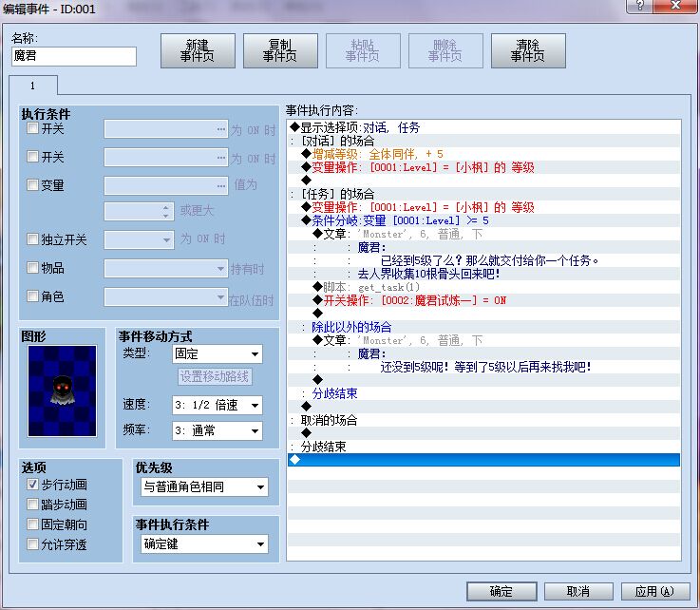Open the 频率 dropdown showing 通常

[218, 430]
